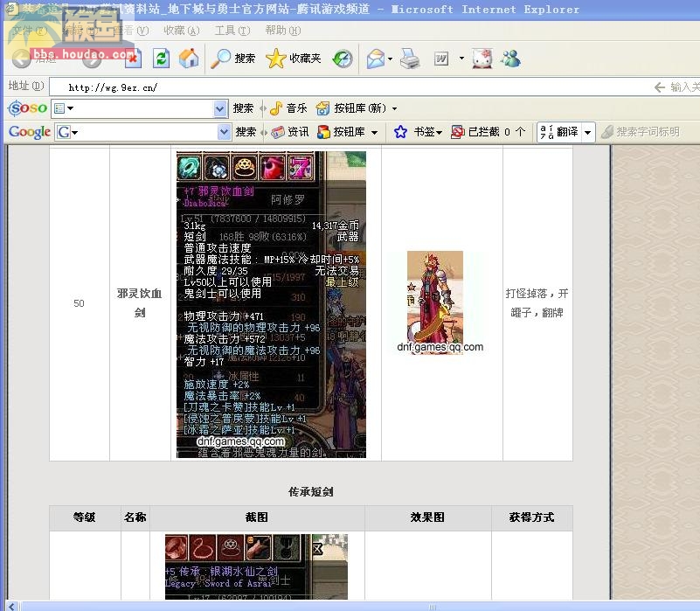This screenshot has height=611, width=700.
Task: Open the Soso search type dropdown
Action: tap(64, 108)
